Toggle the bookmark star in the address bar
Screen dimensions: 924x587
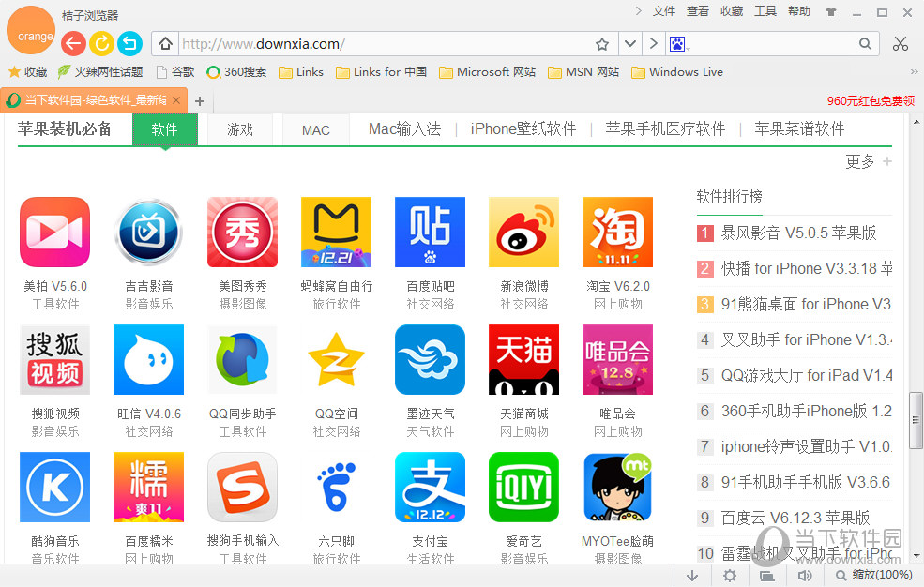tap(601, 43)
